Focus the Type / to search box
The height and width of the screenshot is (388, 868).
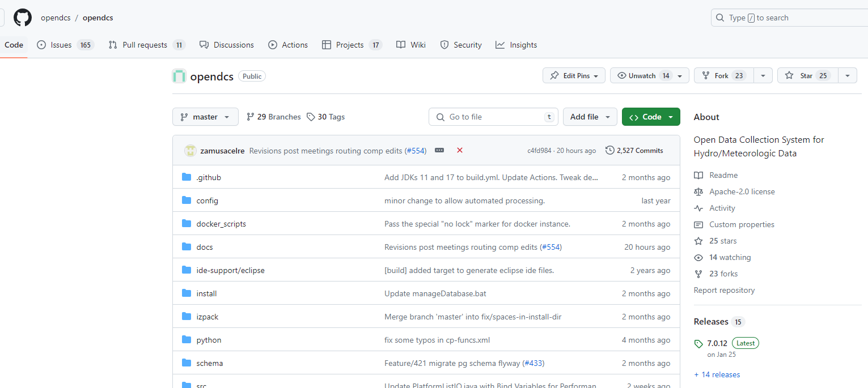tap(789, 18)
